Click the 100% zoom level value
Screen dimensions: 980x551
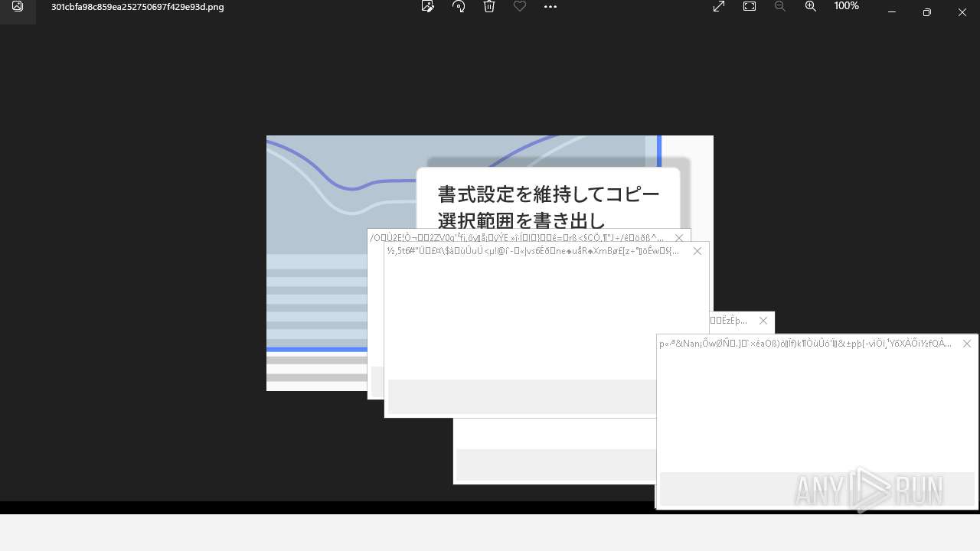click(846, 6)
